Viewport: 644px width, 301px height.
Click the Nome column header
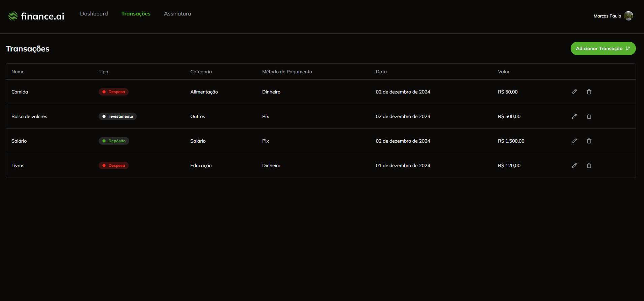(x=18, y=72)
